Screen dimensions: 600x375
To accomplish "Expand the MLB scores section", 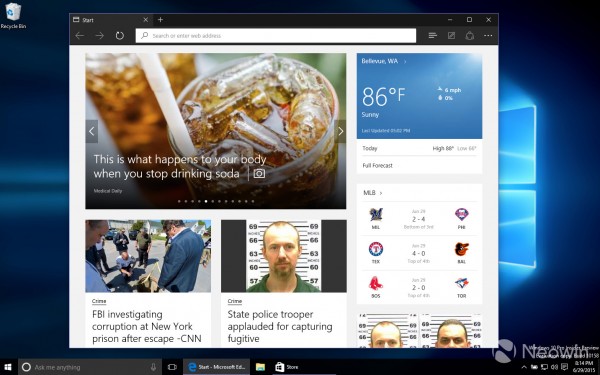I will [x=373, y=193].
